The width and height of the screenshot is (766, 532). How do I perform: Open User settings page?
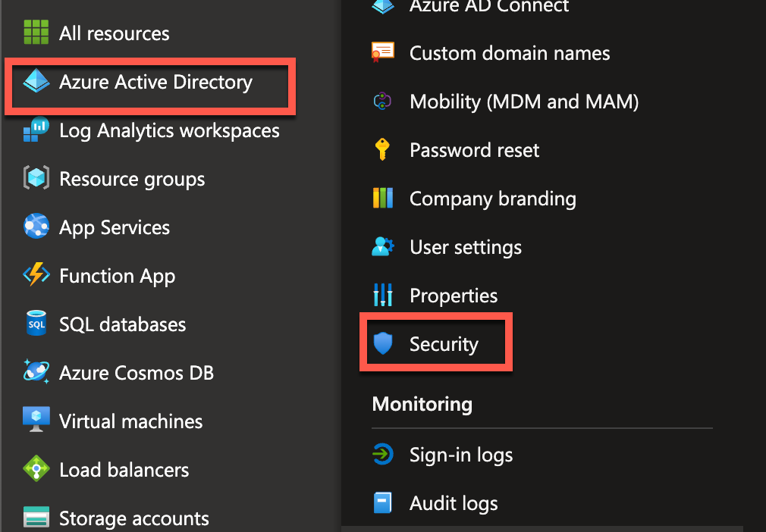(x=465, y=247)
